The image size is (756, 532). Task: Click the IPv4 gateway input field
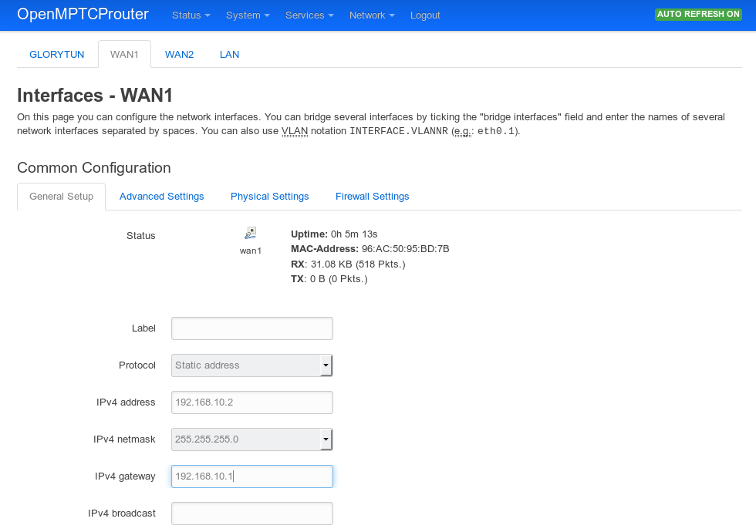(x=251, y=476)
